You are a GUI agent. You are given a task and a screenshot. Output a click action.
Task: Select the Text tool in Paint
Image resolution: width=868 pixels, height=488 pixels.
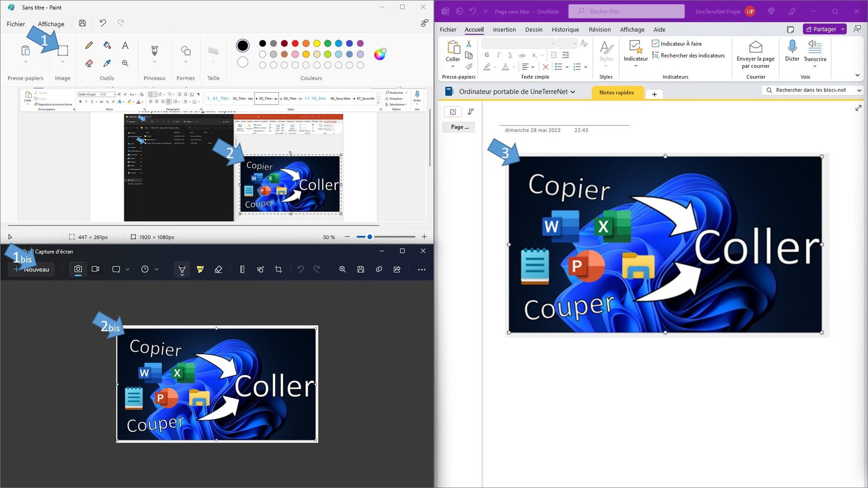coord(125,45)
